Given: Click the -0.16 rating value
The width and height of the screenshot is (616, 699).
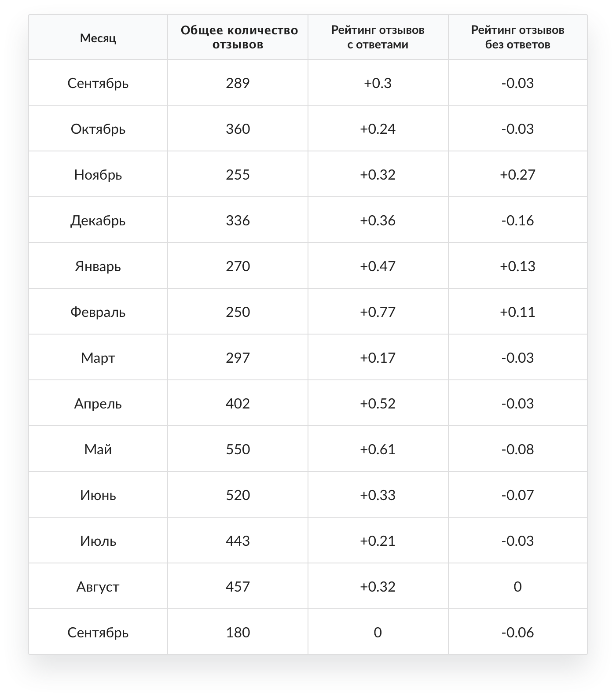Looking at the screenshot, I should 517,221.
